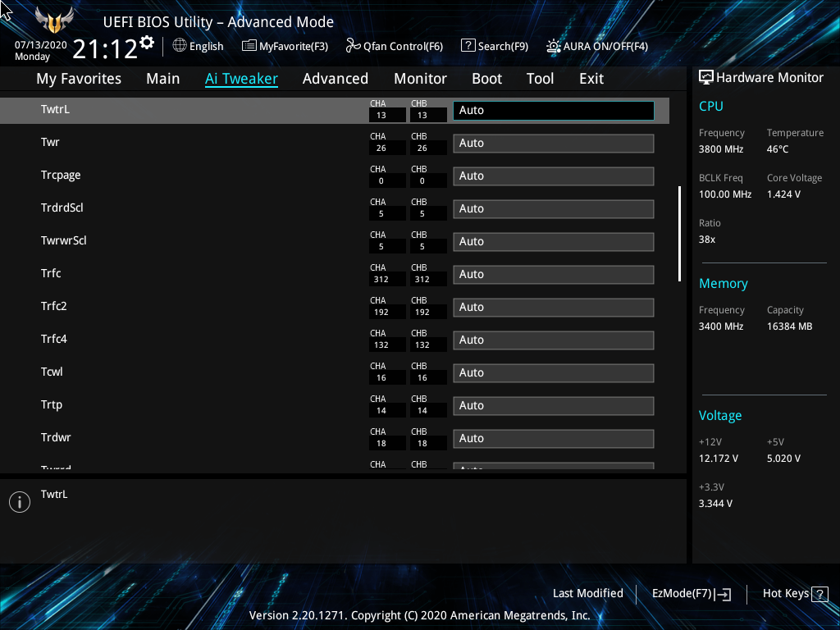The width and height of the screenshot is (840, 630).
Task: Toggle AURA ON/OFF light icon
Action: click(554, 46)
